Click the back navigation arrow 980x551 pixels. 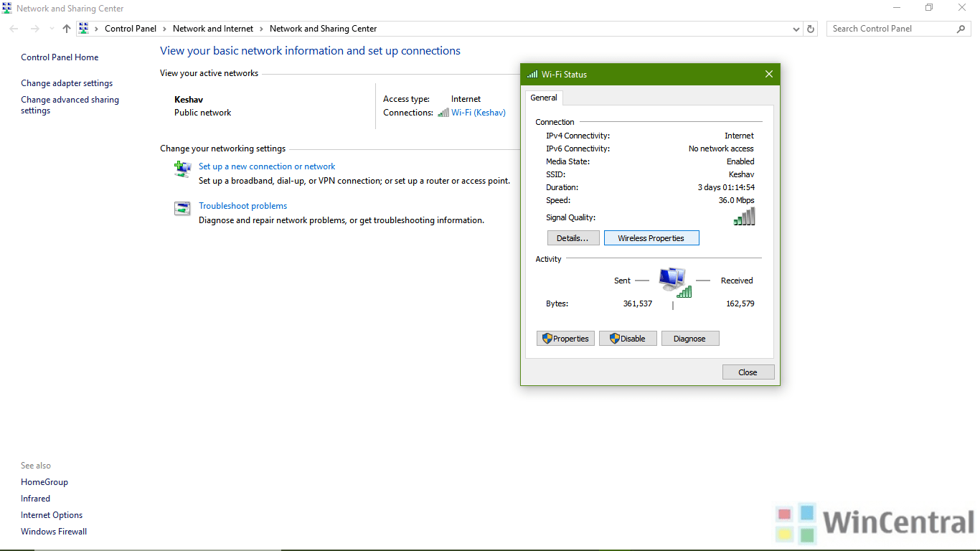coord(13,29)
